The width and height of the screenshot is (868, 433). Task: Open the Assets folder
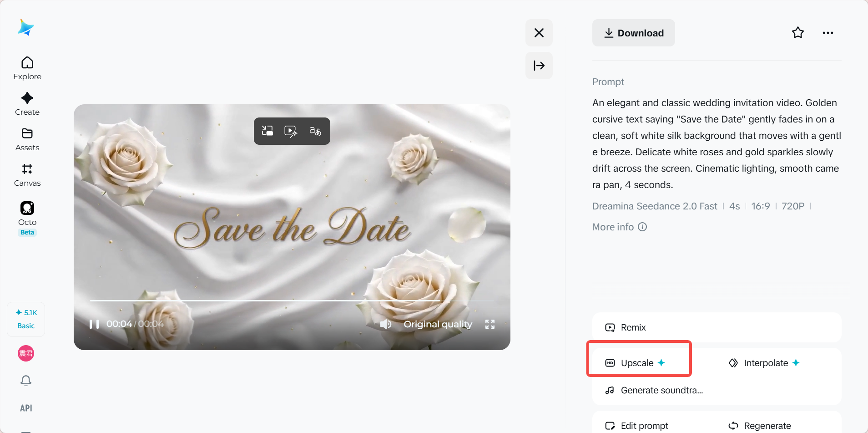[27, 139]
